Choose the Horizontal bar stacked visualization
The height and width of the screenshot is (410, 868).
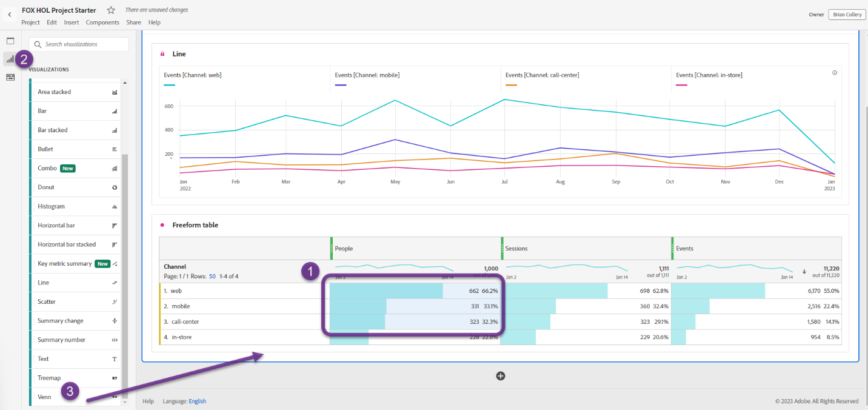click(x=75, y=244)
